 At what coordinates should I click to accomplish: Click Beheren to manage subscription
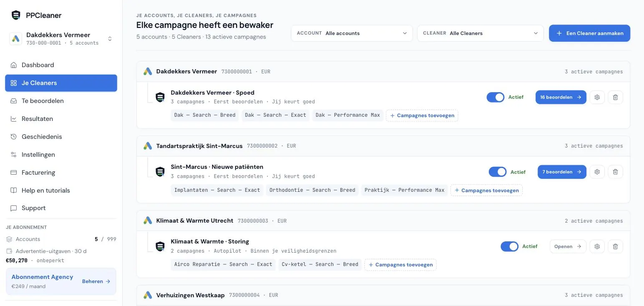96,281
